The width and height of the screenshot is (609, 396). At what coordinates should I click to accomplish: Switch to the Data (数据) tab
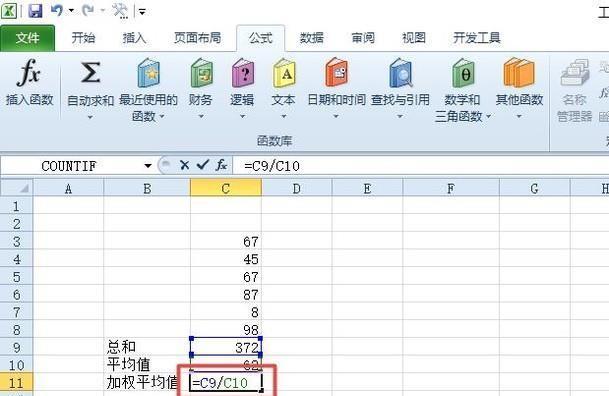click(x=311, y=38)
